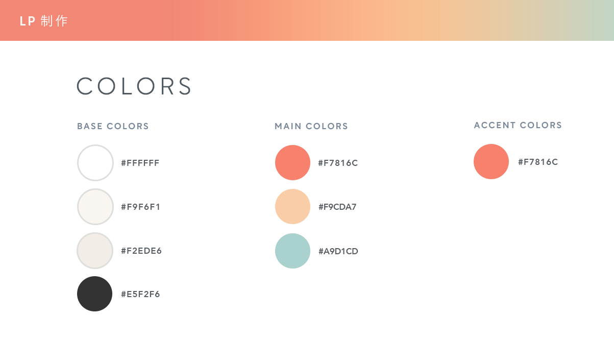The height and width of the screenshot is (364, 614).
Task: Click the #F2EDE6 hex code text
Action: click(141, 251)
